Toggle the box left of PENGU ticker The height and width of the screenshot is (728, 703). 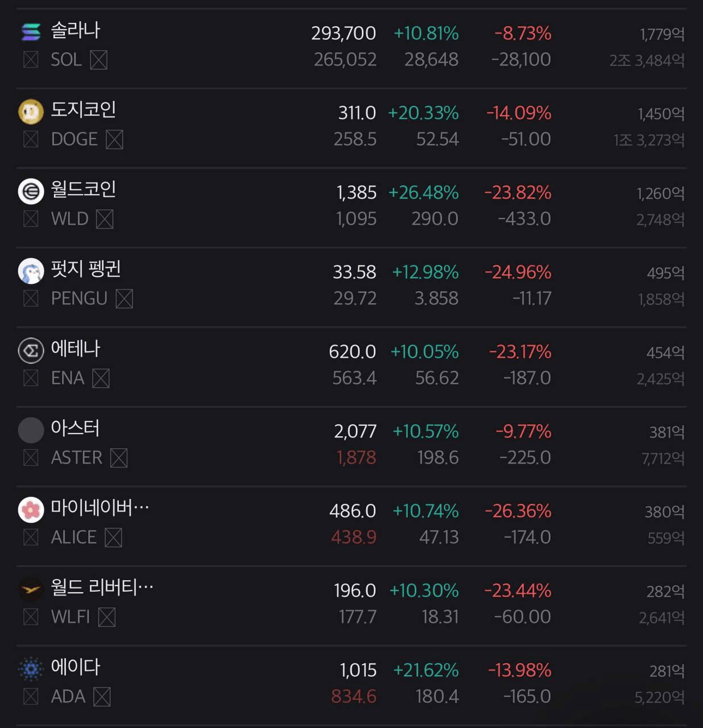31,299
